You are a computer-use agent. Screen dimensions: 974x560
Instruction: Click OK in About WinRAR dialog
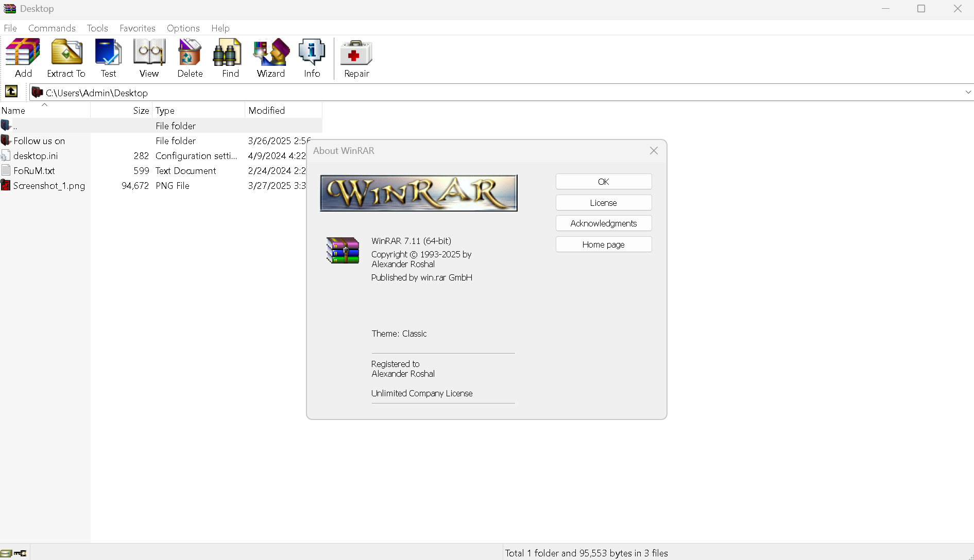[x=604, y=182]
